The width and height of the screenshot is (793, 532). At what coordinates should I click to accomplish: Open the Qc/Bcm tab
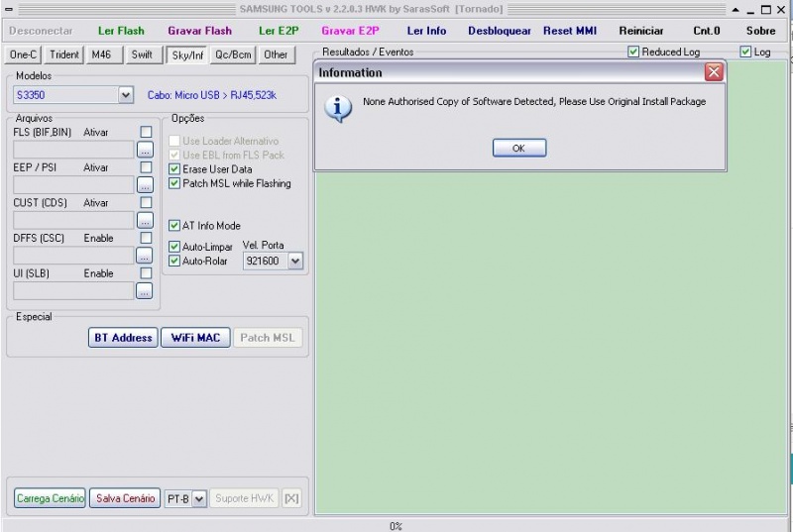coord(233,54)
